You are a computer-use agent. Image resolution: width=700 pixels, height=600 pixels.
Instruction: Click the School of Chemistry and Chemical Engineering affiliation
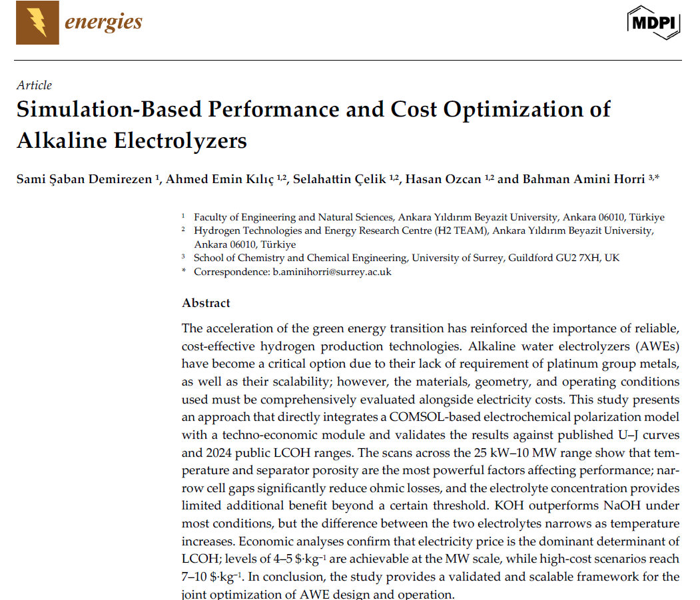pyautogui.click(x=406, y=258)
